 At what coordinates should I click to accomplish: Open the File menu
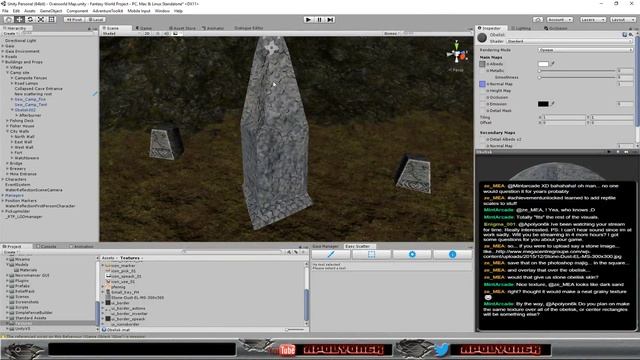(x=5, y=11)
